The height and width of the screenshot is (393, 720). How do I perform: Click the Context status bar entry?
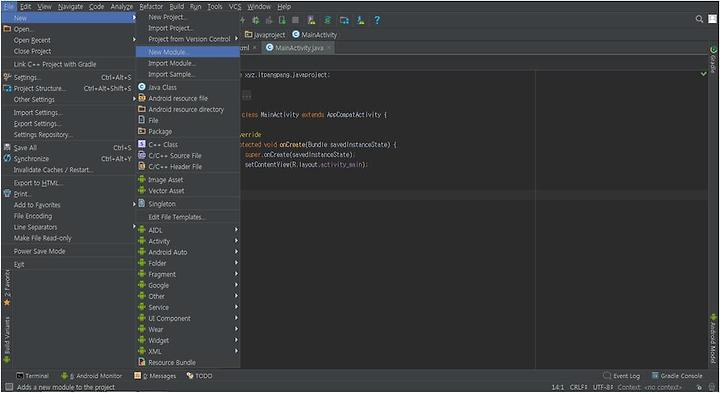coord(650,387)
